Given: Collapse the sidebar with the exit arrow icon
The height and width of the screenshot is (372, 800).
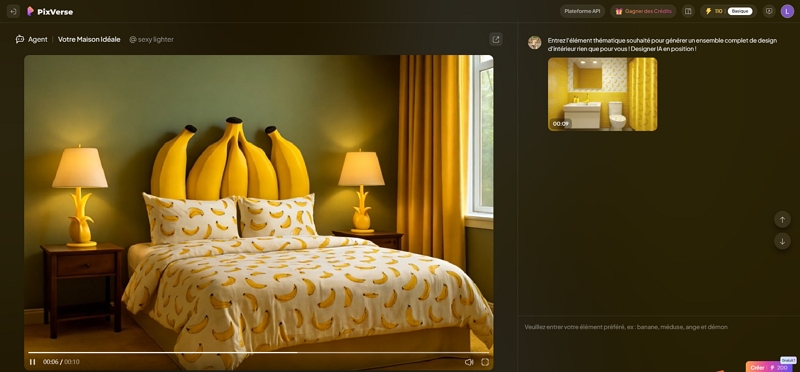Looking at the screenshot, I should tap(13, 11).
